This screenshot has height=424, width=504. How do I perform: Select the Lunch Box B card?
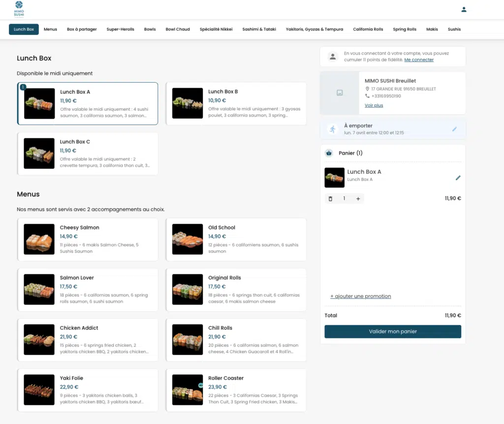[x=236, y=103]
